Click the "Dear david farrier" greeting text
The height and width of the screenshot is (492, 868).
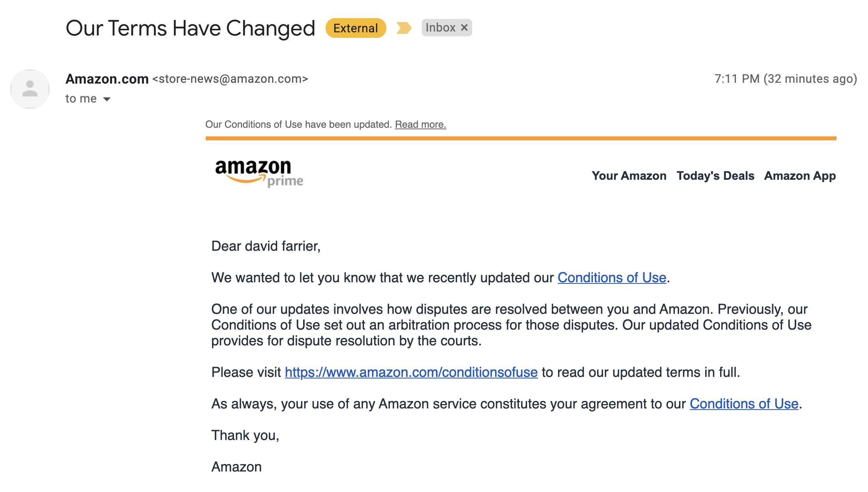pos(266,246)
